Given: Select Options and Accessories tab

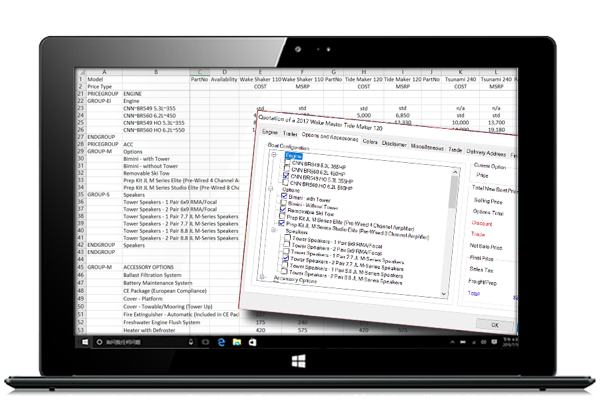Looking at the screenshot, I should click(x=330, y=137).
